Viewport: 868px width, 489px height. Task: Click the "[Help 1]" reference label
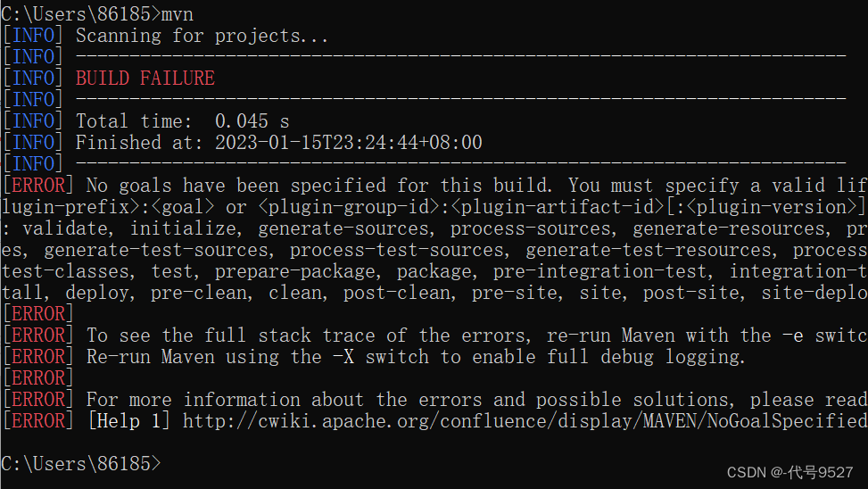[128, 421]
